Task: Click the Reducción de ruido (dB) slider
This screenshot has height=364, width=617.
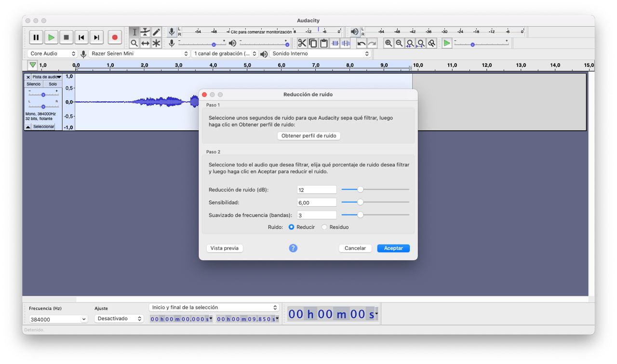Action: 375,189
